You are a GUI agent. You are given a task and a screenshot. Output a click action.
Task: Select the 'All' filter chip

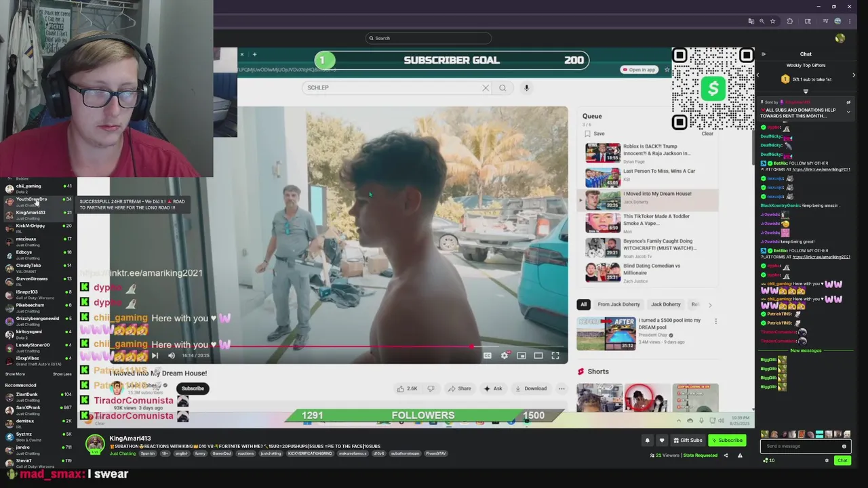(x=583, y=304)
